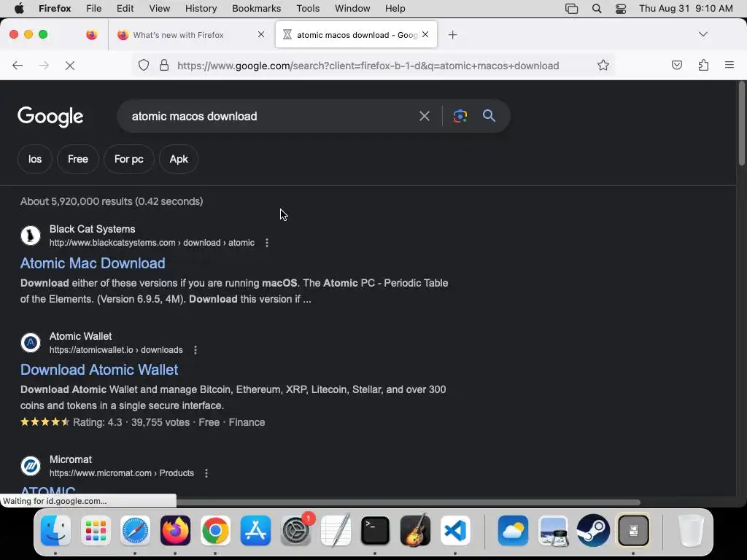This screenshot has height=560, width=747.
Task: Open macOS Control Center
Action: tap(620, 8)
